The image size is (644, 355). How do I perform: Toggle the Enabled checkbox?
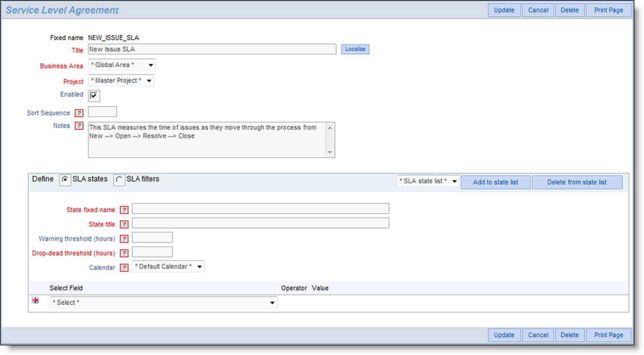[94, 96]
